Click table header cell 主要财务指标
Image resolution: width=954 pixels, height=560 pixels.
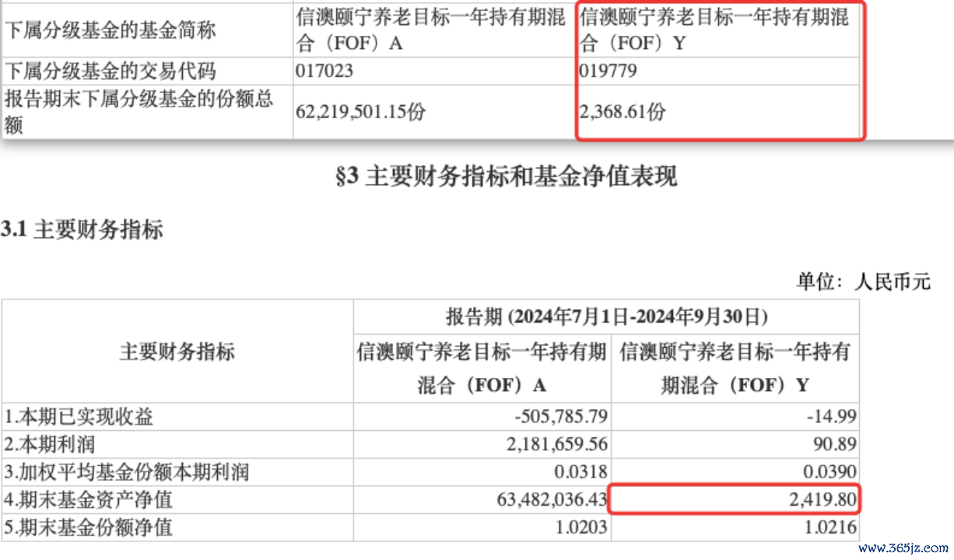[177, 352]
